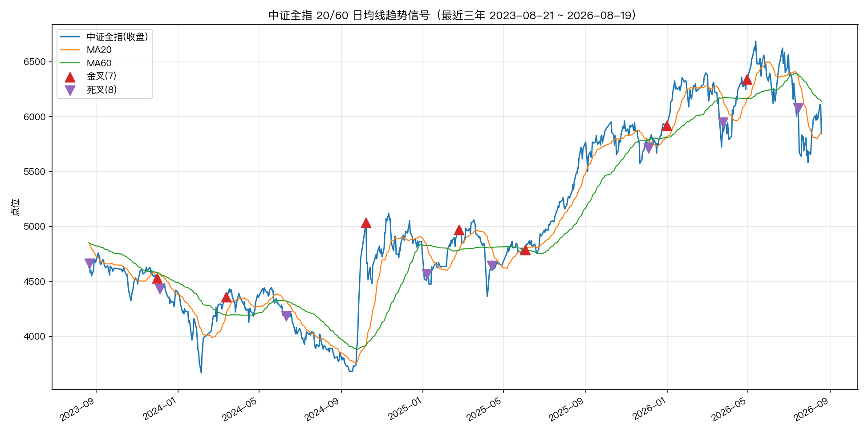Click the 2025-01 x-axis date label
Screen dimensions: 868x434
click(x=404, y=409)
